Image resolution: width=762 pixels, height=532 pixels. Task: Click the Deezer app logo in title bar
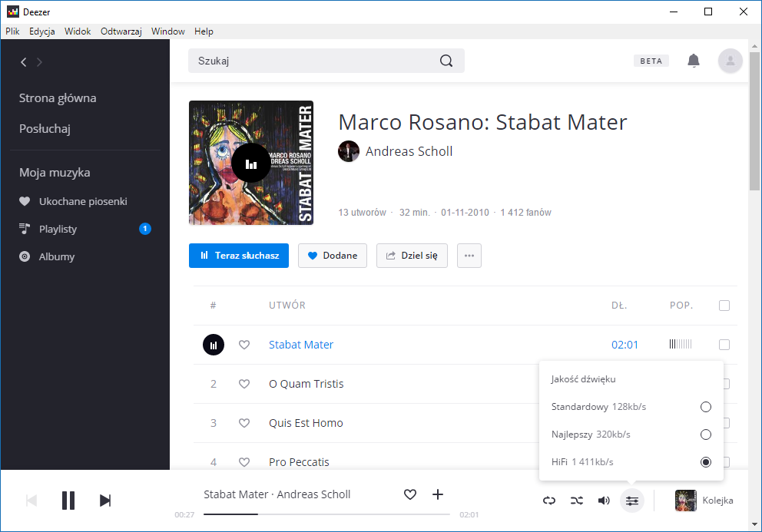click(x=13, y=12)
